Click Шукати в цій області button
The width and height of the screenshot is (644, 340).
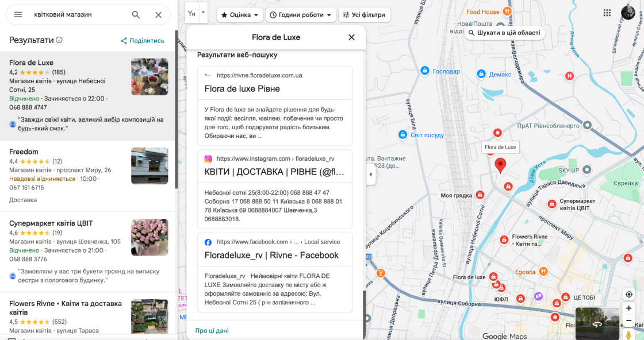(x=505, y=33)
